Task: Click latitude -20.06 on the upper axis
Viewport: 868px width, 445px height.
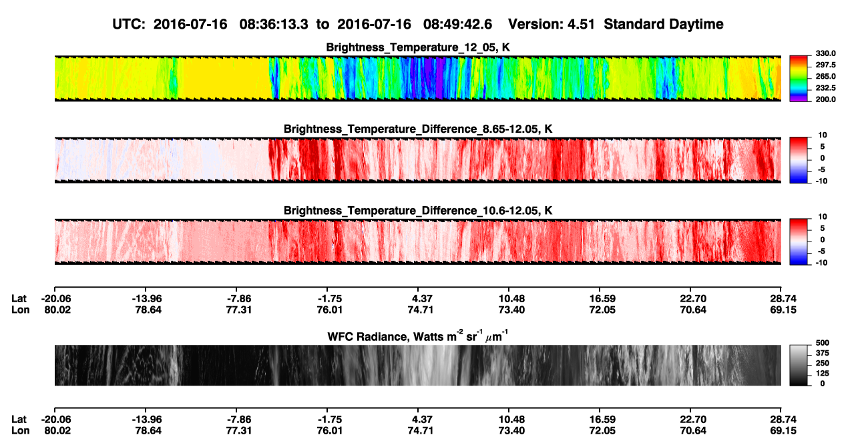Action: tap(57, 298)
